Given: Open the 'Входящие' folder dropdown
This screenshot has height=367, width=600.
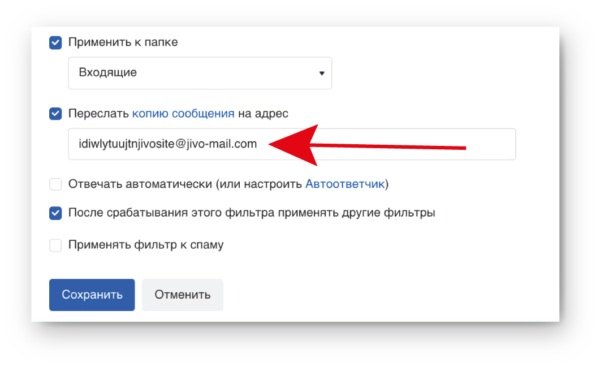Looking at the screenshot, I should [x=200, y=73].
